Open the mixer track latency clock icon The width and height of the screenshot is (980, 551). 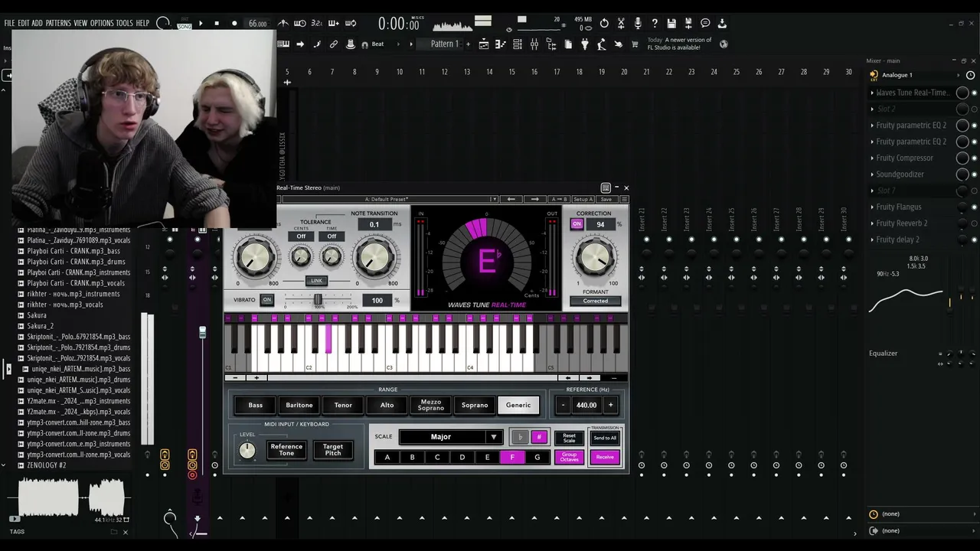(x=971, y=75)
